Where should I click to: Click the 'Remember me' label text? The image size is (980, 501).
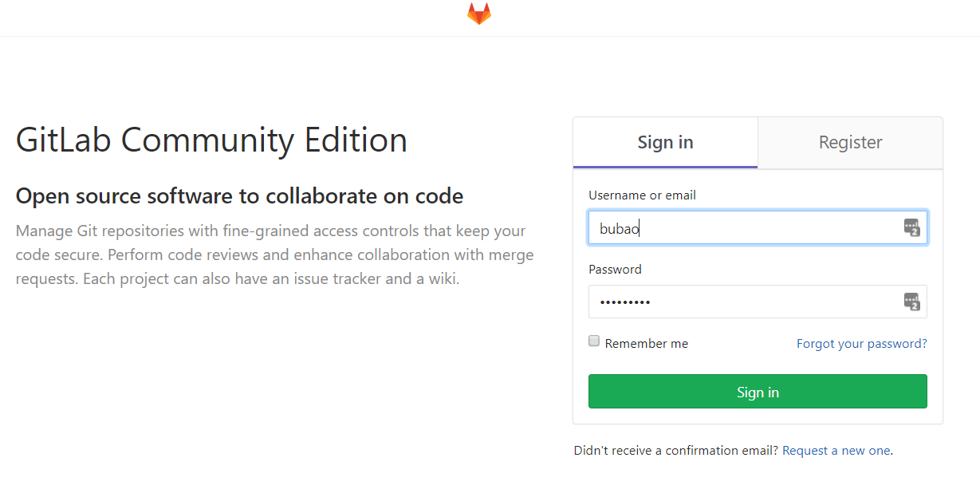[646, 344]
